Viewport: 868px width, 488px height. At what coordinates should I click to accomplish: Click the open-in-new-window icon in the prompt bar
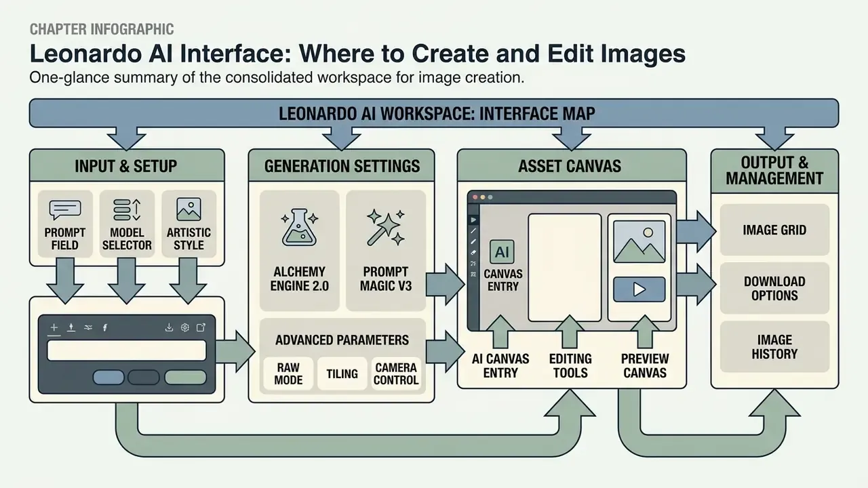coord(201,328)
